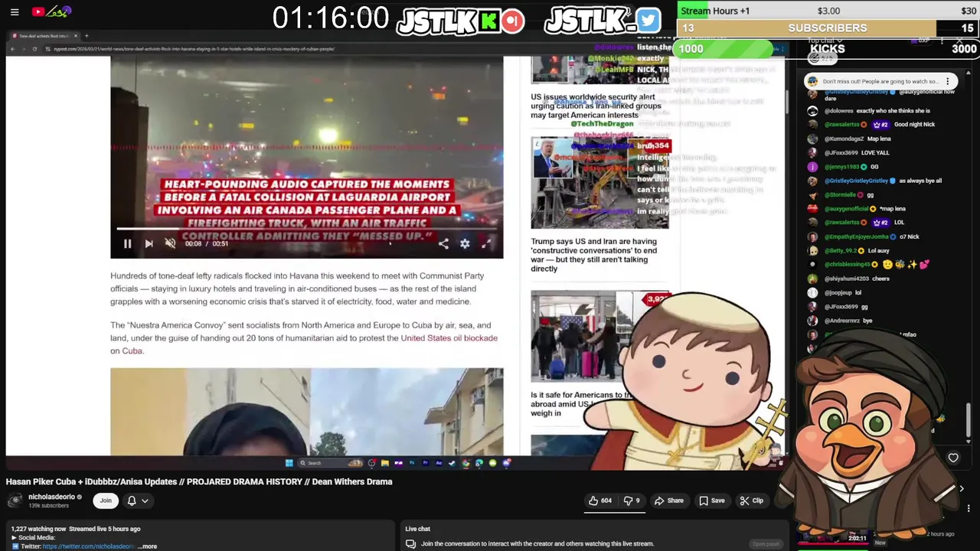This screenshot has width=980, height=551.
Task: Dislike the video with 9 dislikes
Action: click(632, 500)
